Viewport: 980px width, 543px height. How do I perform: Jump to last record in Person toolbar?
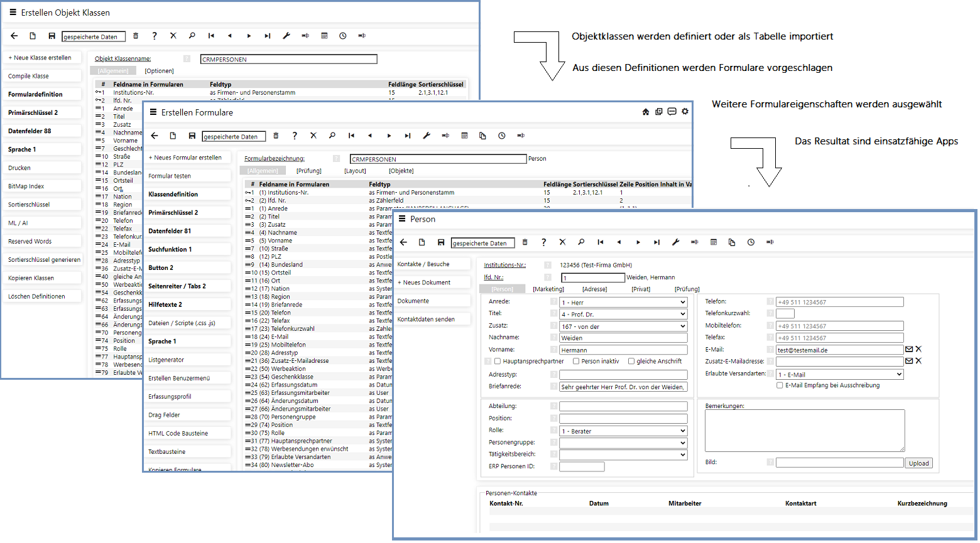(657, 242)
